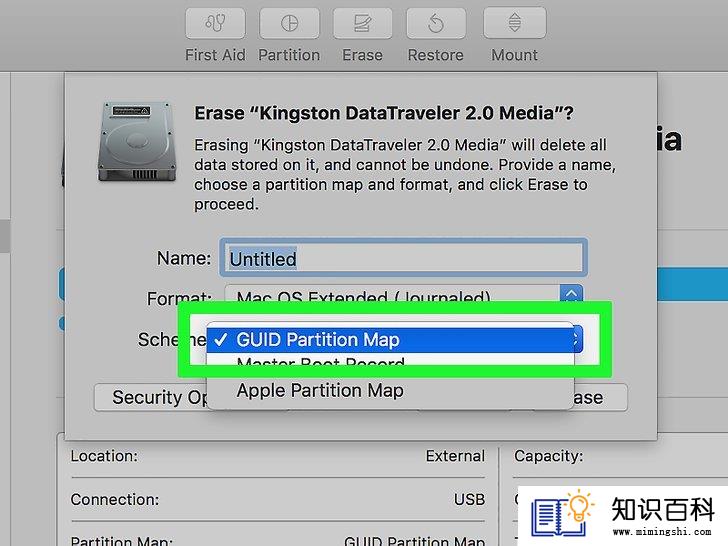Confirm with the Erase button in dialog

pos(600,397)
